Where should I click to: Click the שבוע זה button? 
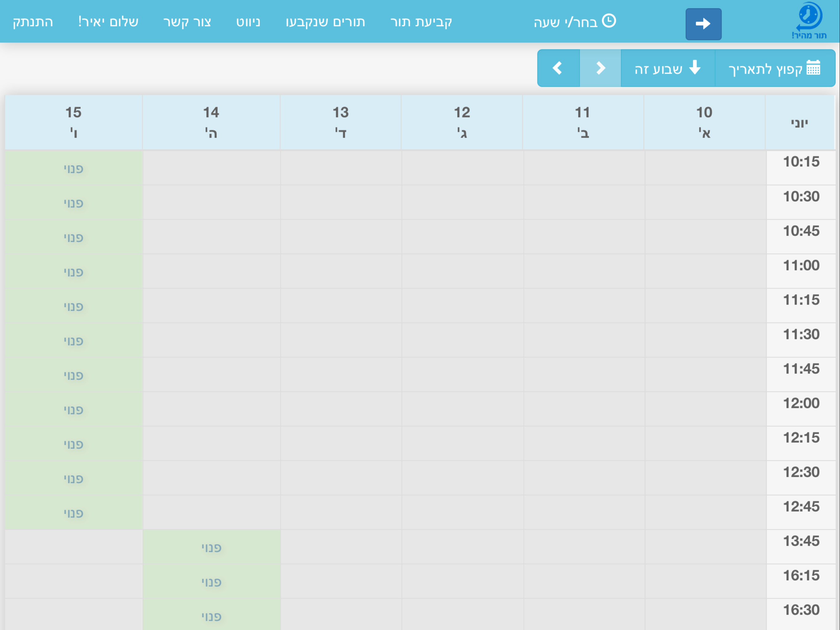(x=668, y=68)
